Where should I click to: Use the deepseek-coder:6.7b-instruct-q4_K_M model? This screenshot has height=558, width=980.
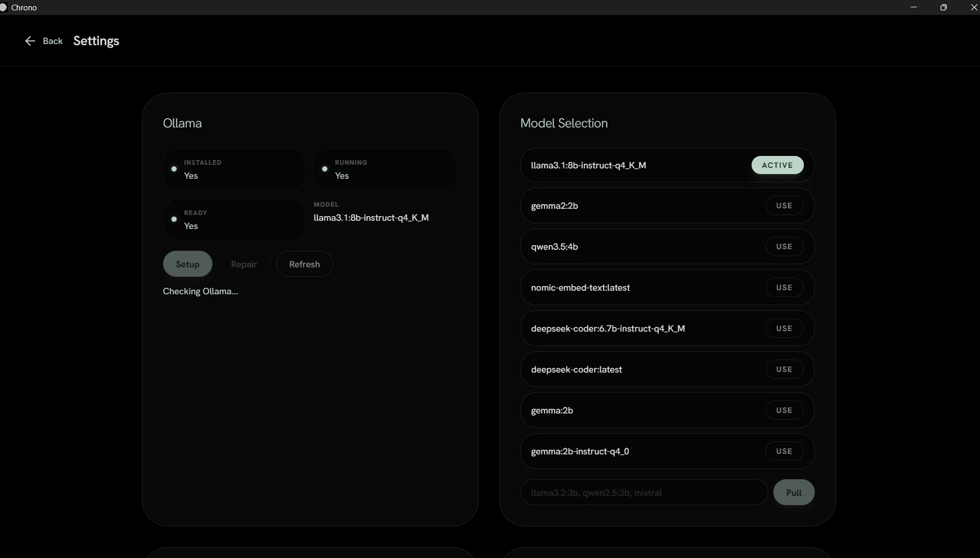coord(784,328)
